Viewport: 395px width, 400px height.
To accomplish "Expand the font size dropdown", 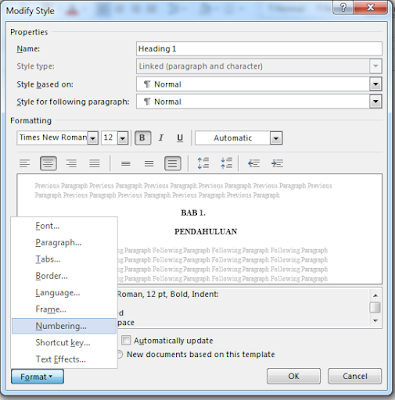I will tap(123, 138).
